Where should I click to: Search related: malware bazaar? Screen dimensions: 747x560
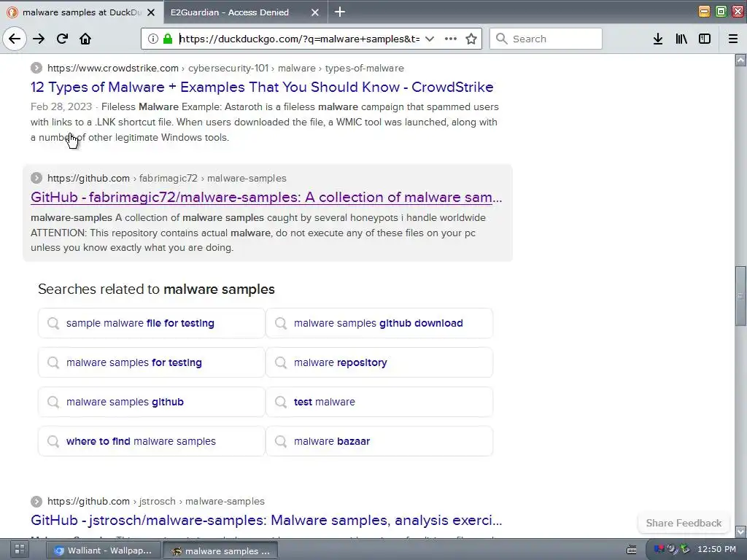tap(379, 441)
